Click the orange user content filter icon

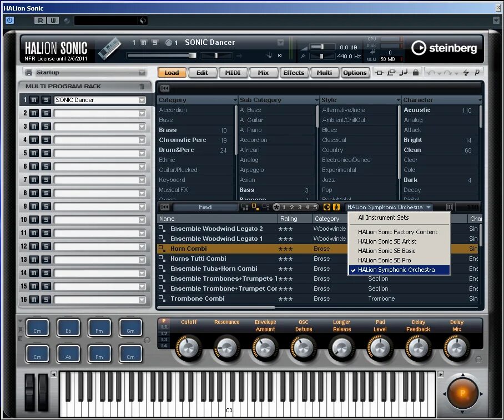(x=336, y=208)
